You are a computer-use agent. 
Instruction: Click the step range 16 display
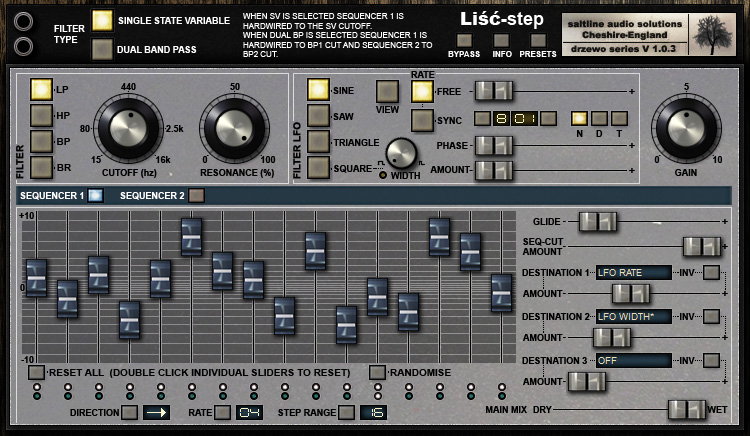[374, 413]
